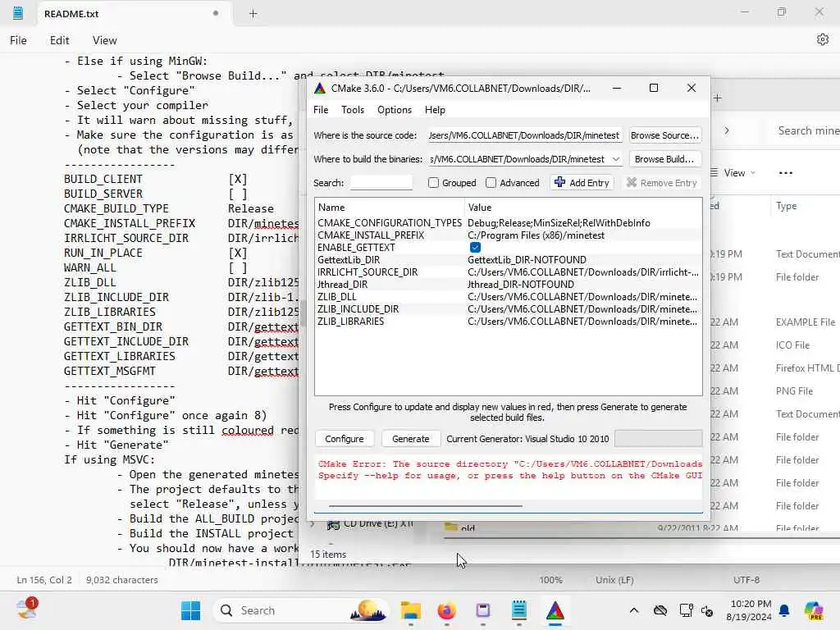Click the source code path field
Viewport: 840px width, 630px height.
tap(524, 135)
